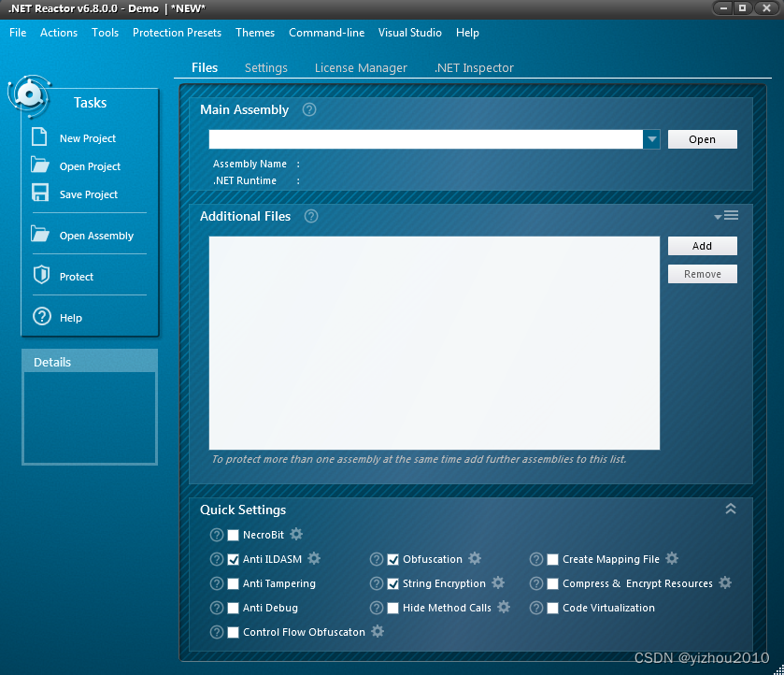Click help icon next to Anti Debug
784x675 pixels.
coord(217,608)
